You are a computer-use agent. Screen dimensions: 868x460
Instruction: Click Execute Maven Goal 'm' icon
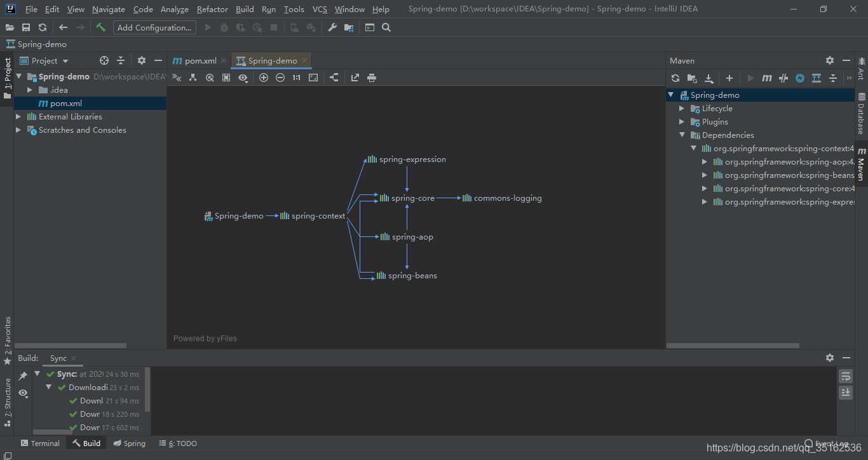767,78
